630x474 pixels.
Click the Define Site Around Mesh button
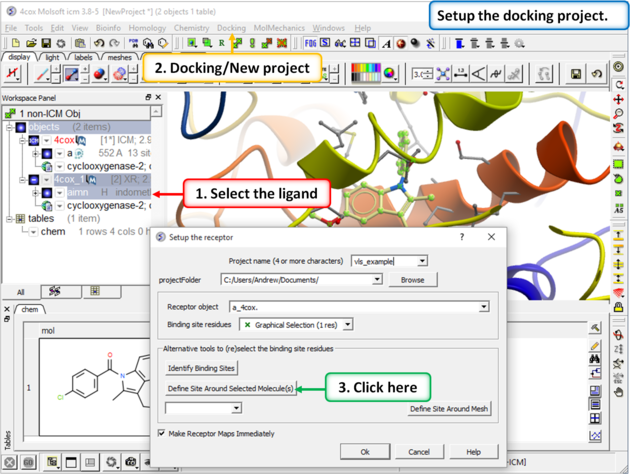(x=449, y=409)
